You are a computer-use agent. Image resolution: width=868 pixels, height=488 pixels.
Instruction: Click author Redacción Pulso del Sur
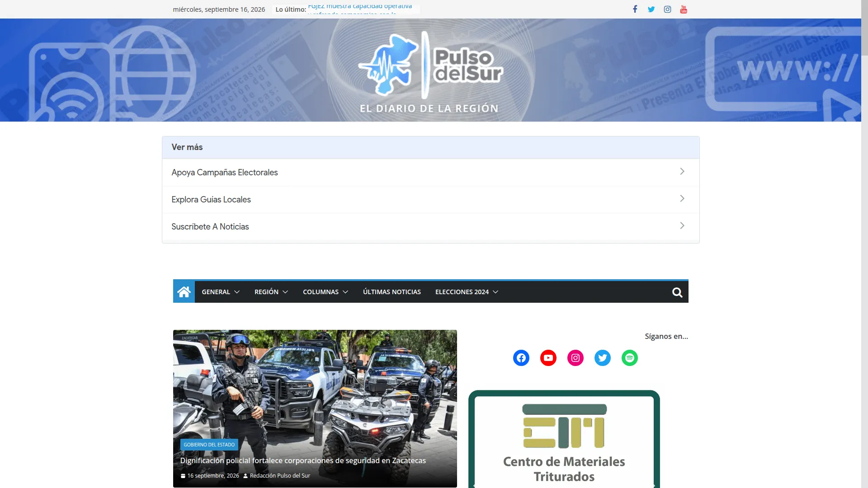point(280,476)
